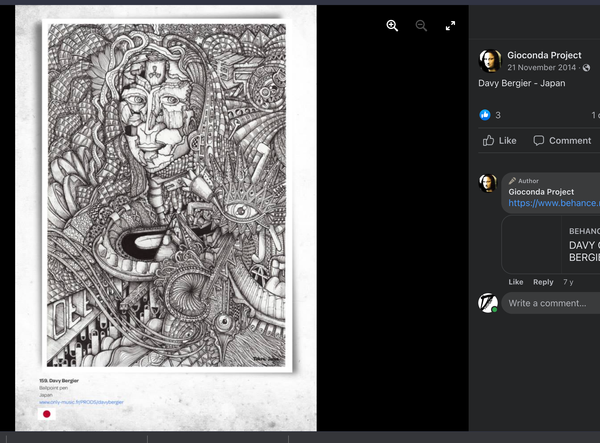Click Gioconda Project post profile picture
The width and height of the screenshot is (600, 443).
pos(490,61)
